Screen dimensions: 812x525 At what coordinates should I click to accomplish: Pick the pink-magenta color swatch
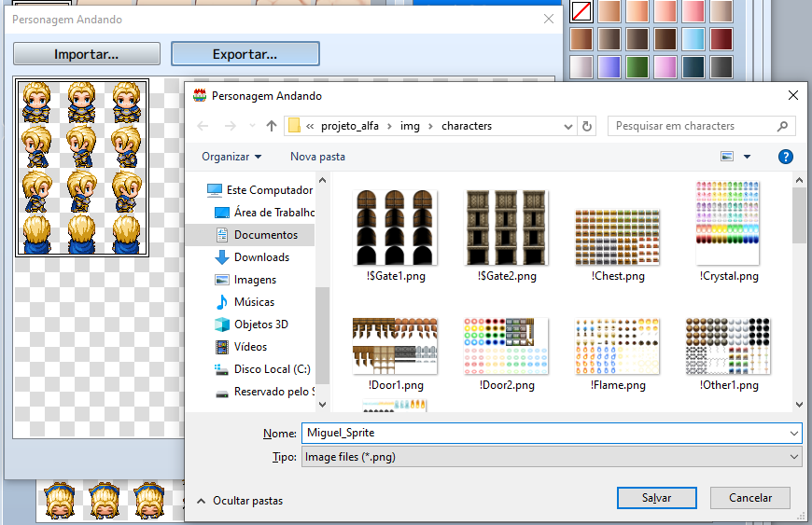pyautogui.click(x=665, y=67)
